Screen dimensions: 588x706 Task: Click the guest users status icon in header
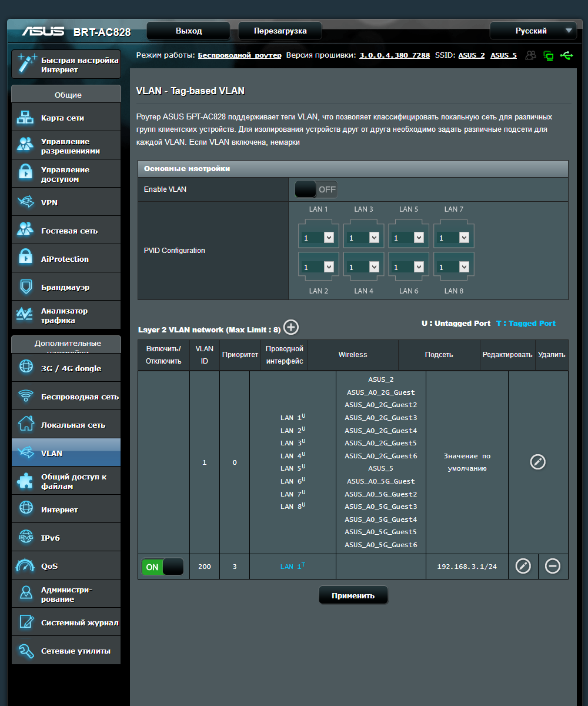(x=531, y=56)
